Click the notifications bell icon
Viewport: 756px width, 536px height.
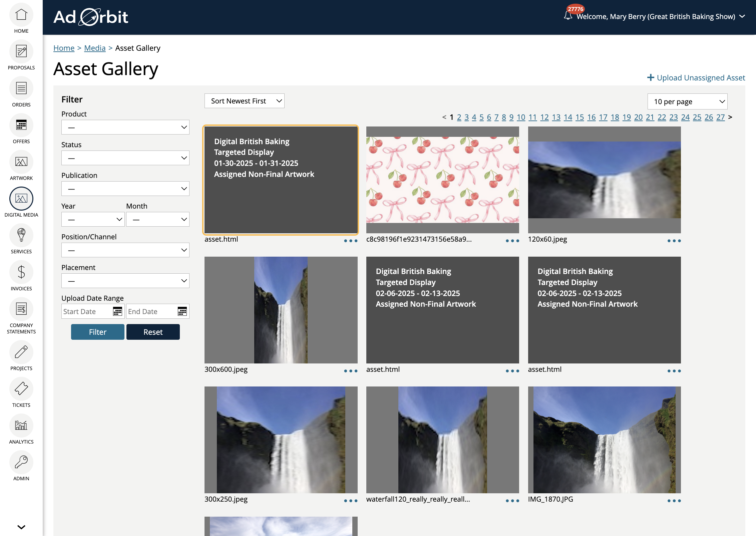[568, 16]
